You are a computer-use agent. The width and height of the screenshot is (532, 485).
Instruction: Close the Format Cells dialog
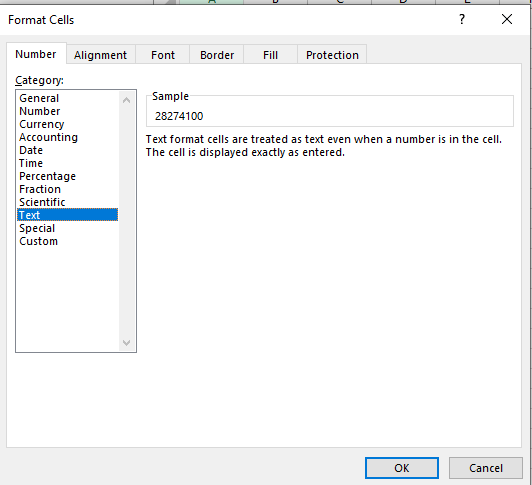coord(507,19)
